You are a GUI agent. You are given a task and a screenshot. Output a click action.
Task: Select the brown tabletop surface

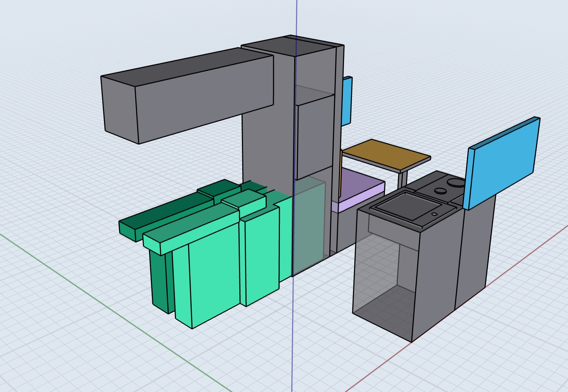386,154
